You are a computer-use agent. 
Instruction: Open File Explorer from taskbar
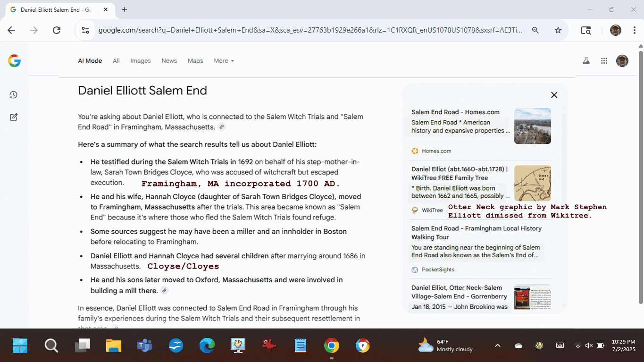coord(114,346)
